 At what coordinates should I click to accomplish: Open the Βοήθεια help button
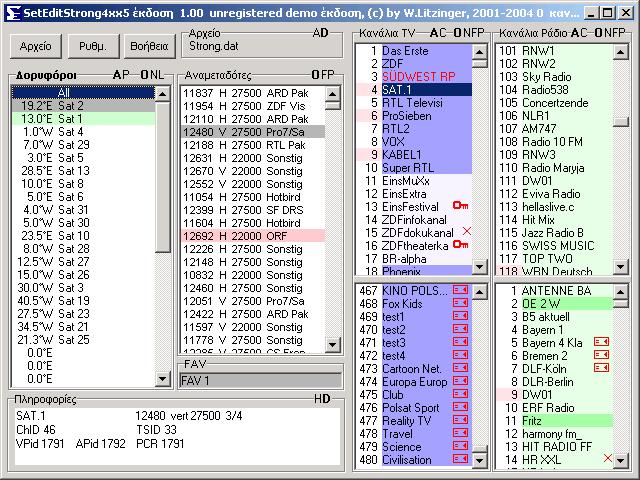click(x=149, y=46)
